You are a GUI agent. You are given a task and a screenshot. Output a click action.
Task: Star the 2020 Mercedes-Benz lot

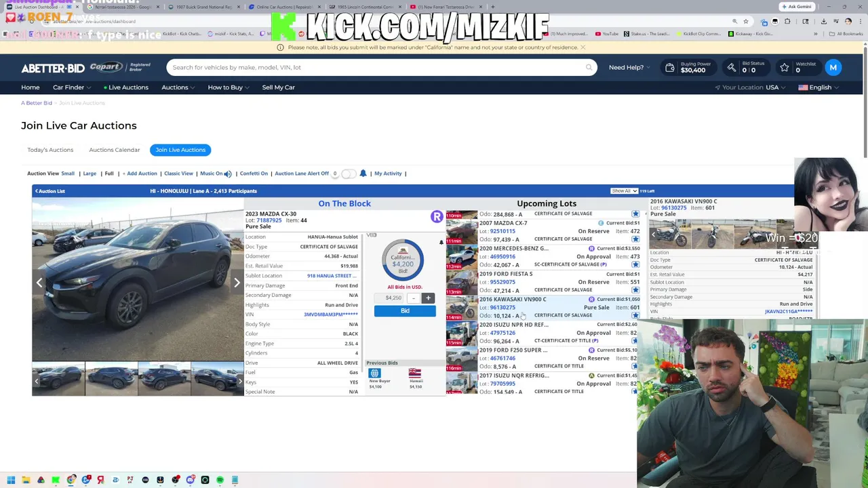(x=635, y=264)
